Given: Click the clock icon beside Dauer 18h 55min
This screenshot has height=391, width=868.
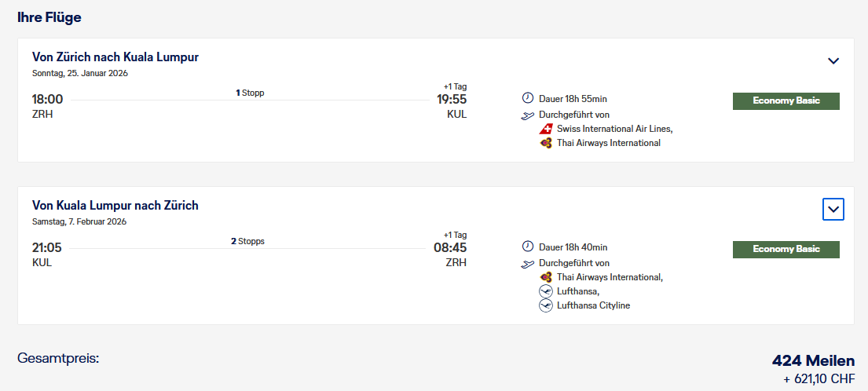Looking at the screenshot, I should [x=528, y=99].
